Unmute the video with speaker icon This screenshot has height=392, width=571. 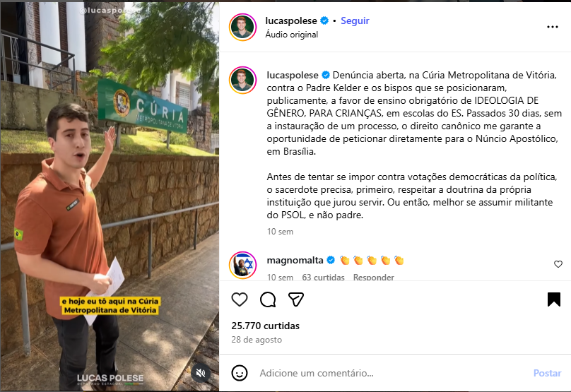[x=201, y=373]
